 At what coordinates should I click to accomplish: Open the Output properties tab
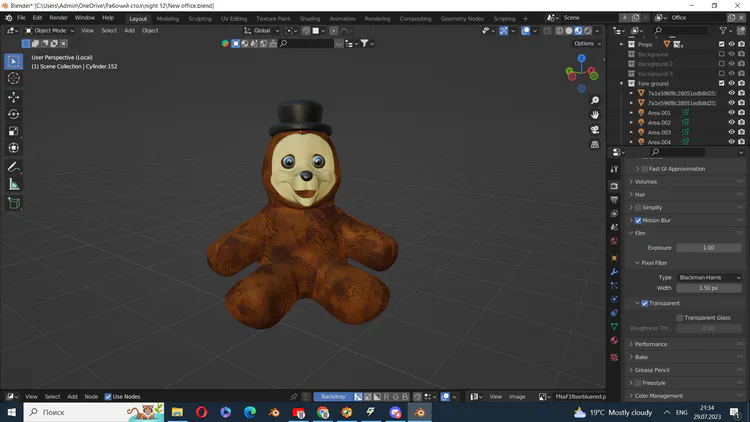pos(615,200)
